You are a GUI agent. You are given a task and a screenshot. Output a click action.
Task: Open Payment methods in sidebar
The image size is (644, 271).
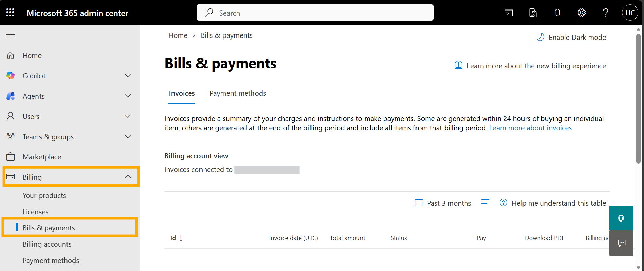point(51,261)
